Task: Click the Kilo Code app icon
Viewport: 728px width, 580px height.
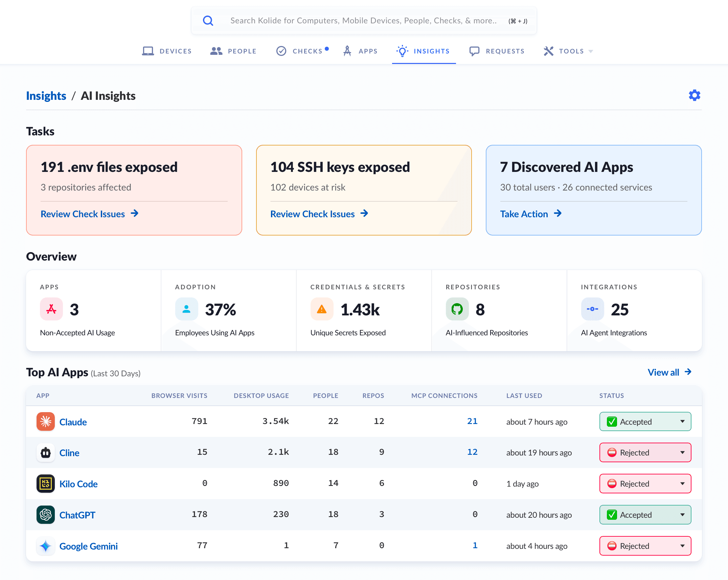Action: pyautogui.click(x=46, y=484)
